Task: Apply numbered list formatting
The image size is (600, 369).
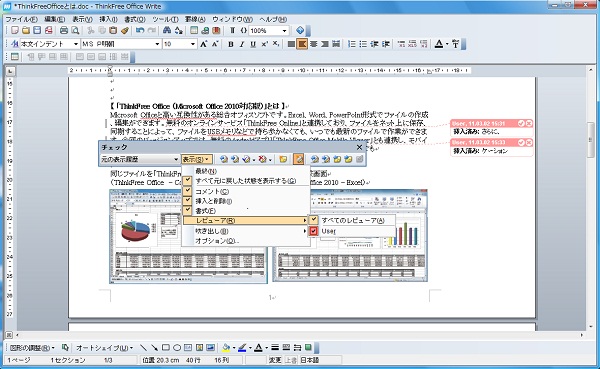Action: pos(352,44)
